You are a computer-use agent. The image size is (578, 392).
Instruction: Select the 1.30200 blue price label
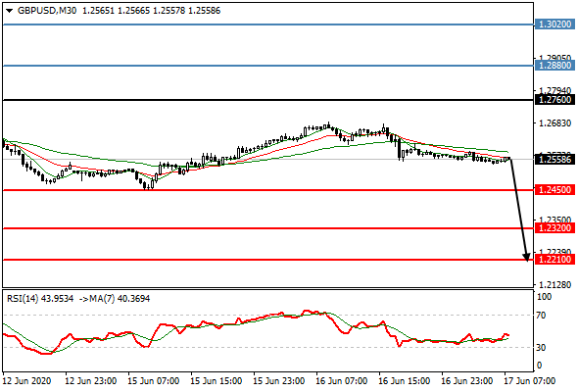[554, 24]
